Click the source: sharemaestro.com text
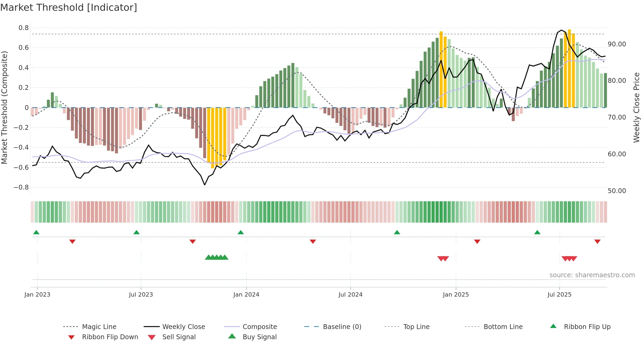The width and height of the screenshot is (644, 362). click(592, 275)
